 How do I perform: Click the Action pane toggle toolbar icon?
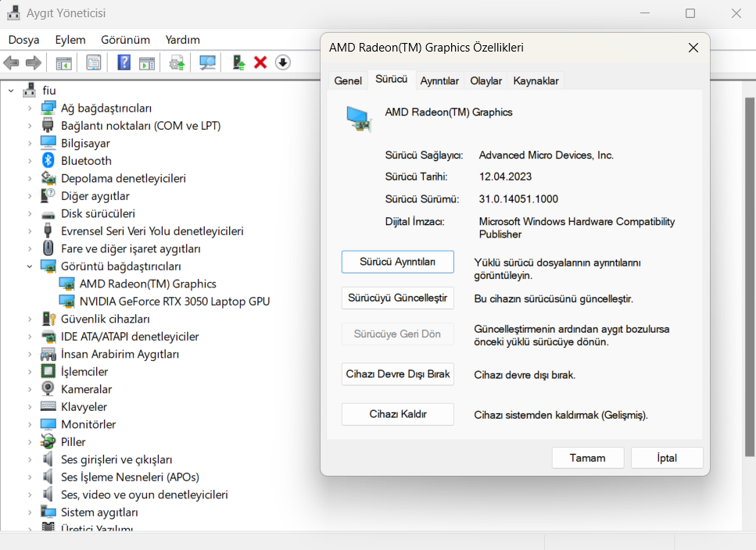click(147, 63)
